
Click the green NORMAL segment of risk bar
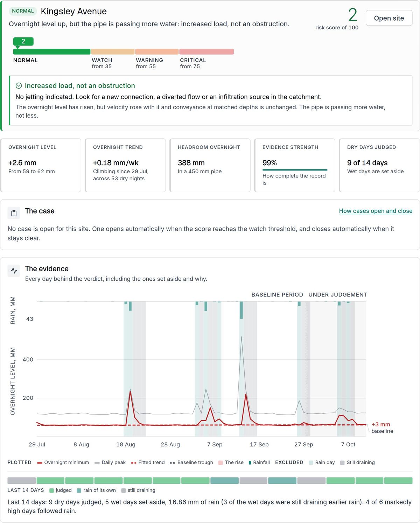pos(52,52)
